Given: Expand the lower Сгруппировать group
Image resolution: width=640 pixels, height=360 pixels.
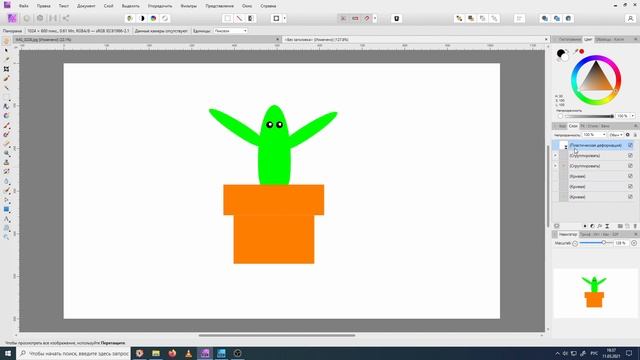Looking at the screenshot, I should point(555,166).
